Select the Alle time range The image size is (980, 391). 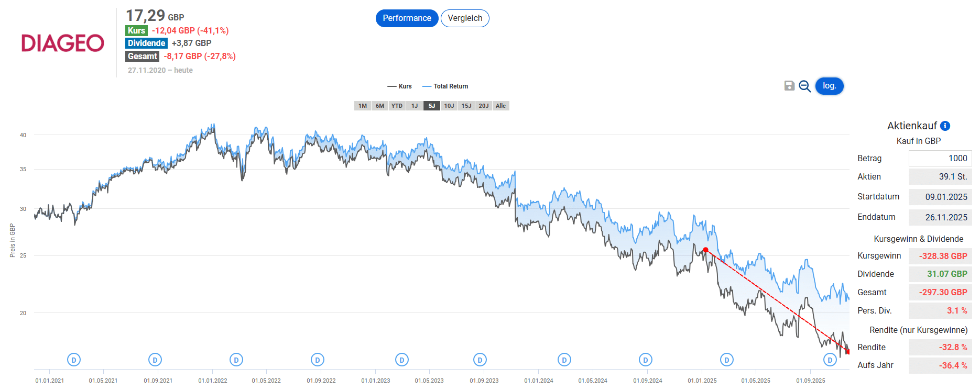point(500,106)
